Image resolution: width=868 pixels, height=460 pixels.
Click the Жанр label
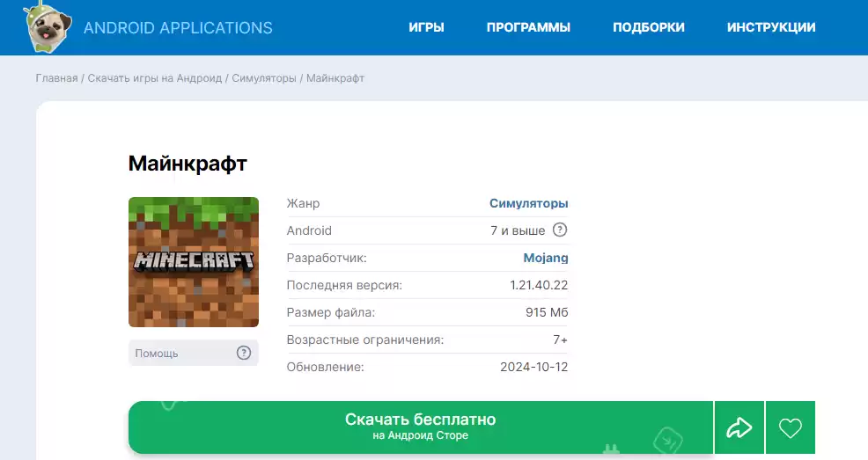(x=303, y=203)
